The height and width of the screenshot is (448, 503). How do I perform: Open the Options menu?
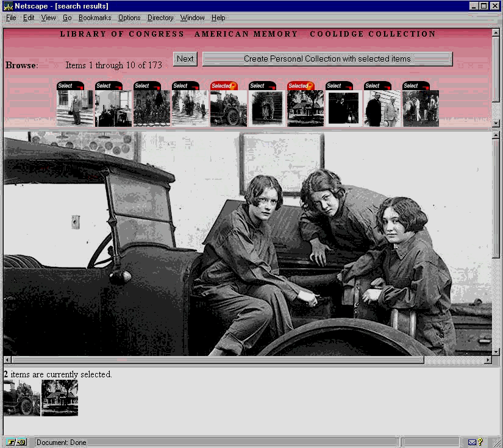(x=129, y=18)
